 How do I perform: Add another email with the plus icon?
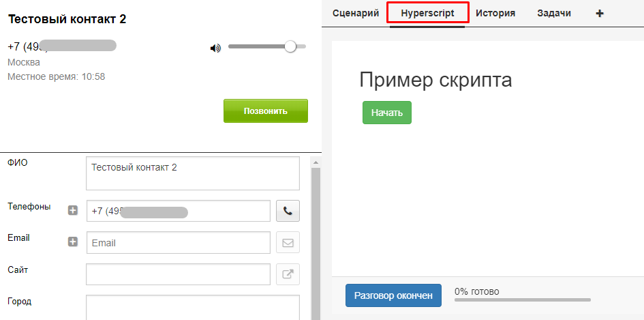73,242
